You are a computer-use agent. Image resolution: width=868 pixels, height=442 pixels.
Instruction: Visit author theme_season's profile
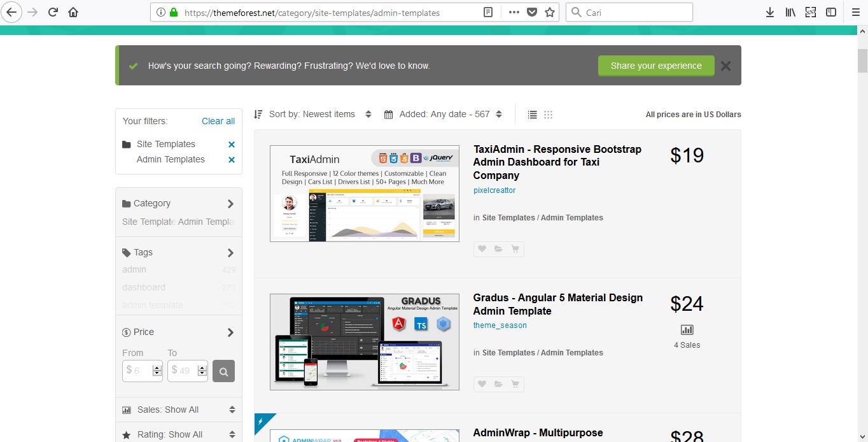pyautogui.click(x=500, y=325)
